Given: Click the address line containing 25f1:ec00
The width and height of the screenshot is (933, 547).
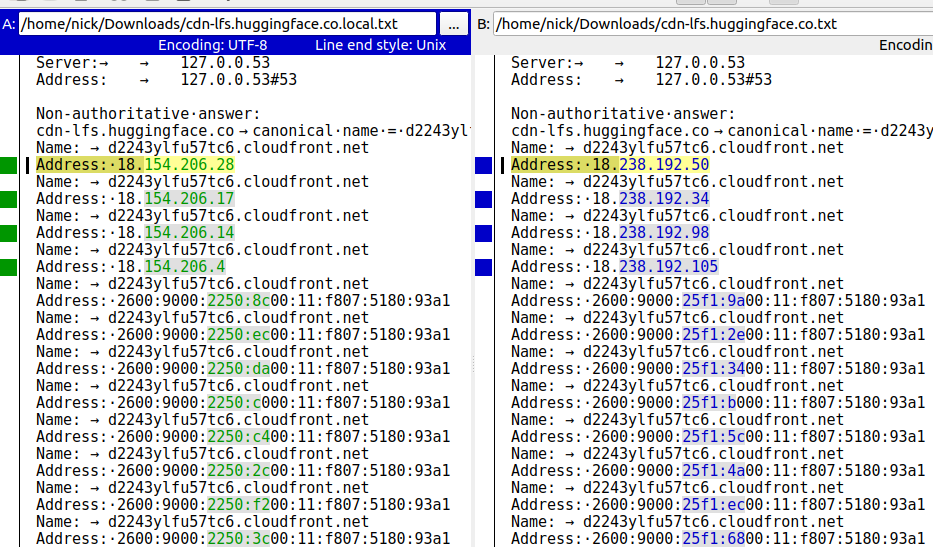Looking at the screenshot, I should coord(718,504).
